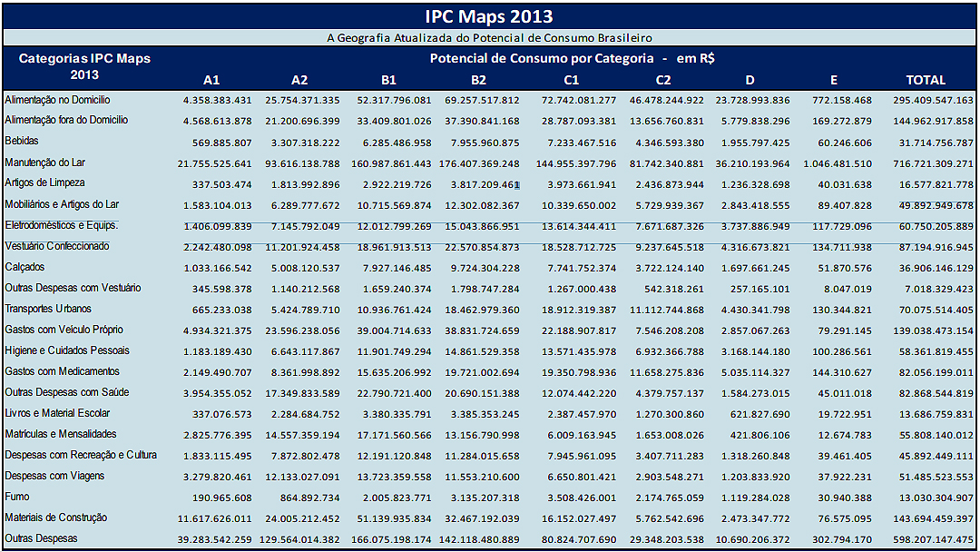Image resolution: width=980 pixels, height=552 pixels.
Task: Select 'Gastos com Veículo Próprio' row label
Action: [x=64, y=330]
